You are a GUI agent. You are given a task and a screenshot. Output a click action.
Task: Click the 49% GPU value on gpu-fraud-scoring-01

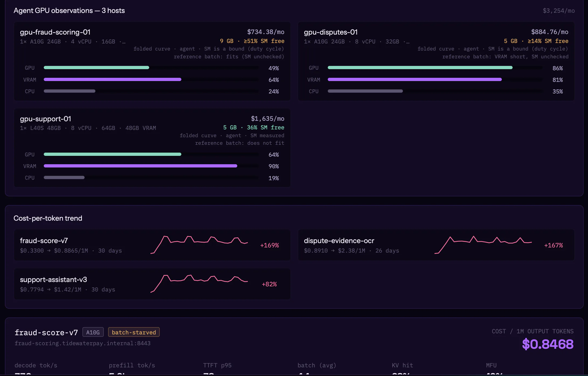273,68
